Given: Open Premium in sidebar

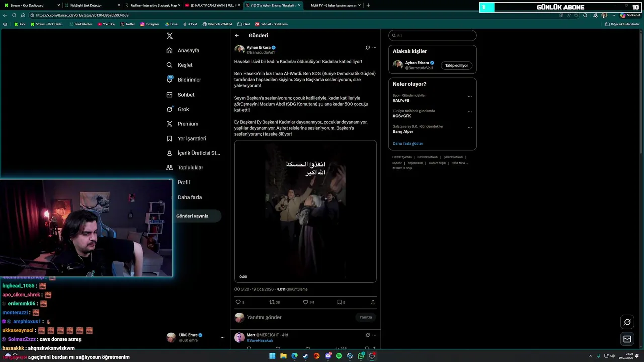Looking at the screenshot, I should coord(182,124).
